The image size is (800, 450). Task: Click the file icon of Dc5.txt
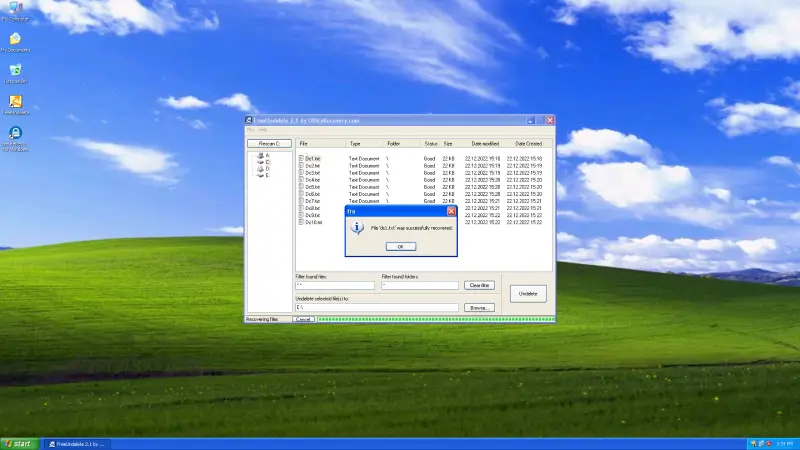click(x=301, y=187)
